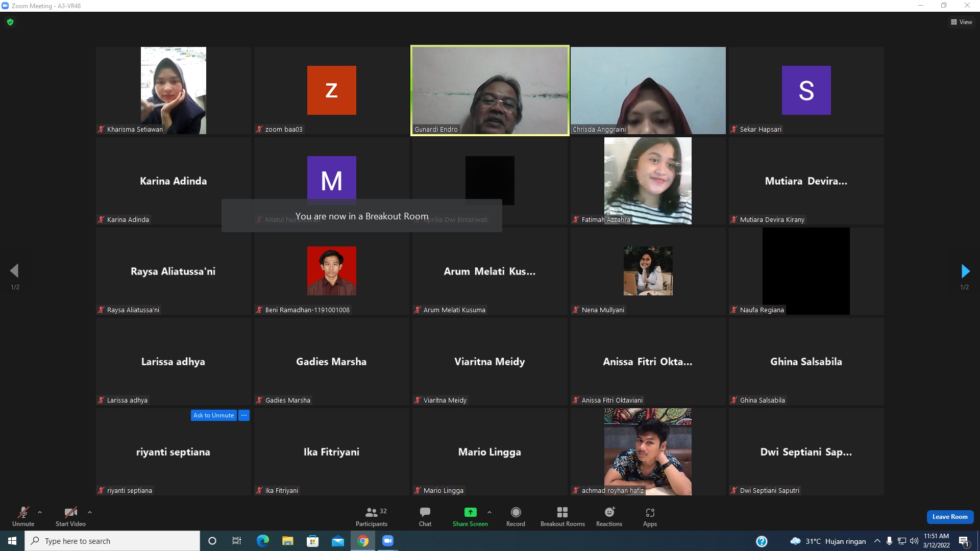Click the Ghina Salsabila participant tile
This screenshot has width=980, height=551.
point(806,361)
